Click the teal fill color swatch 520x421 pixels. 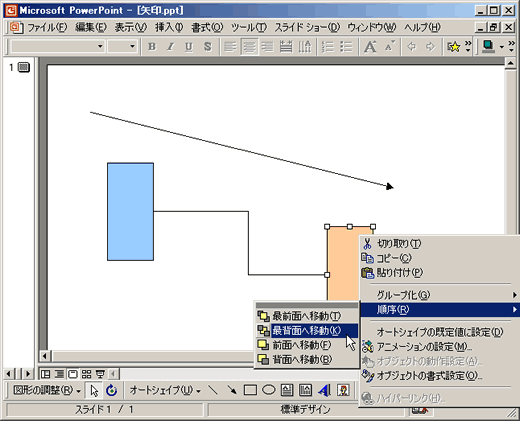point(488,46)
